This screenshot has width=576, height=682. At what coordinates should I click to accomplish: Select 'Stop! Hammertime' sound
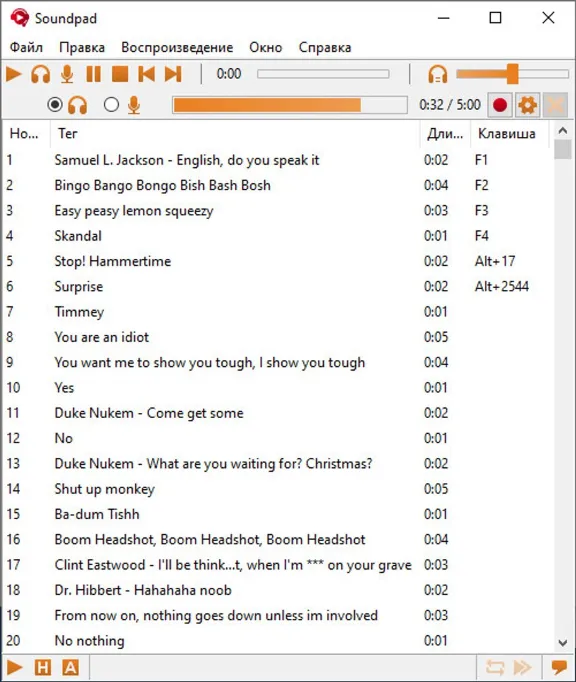(278, 261)
